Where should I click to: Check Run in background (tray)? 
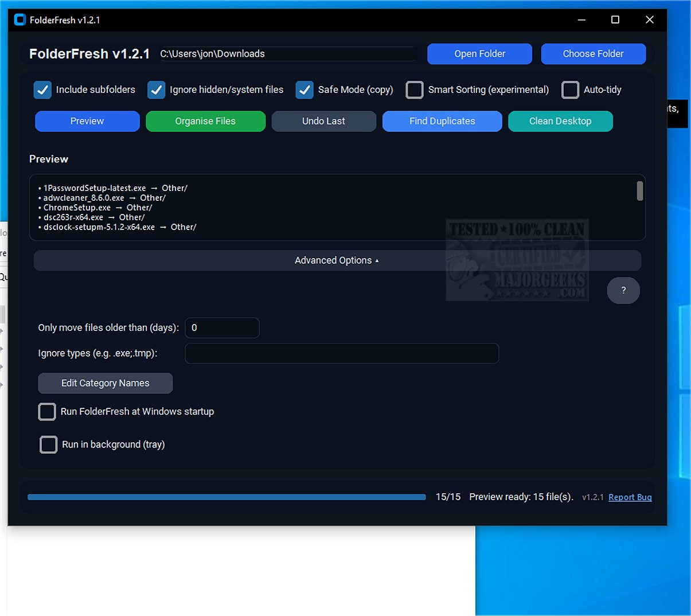pyautogui.click(x=49, y=445)
